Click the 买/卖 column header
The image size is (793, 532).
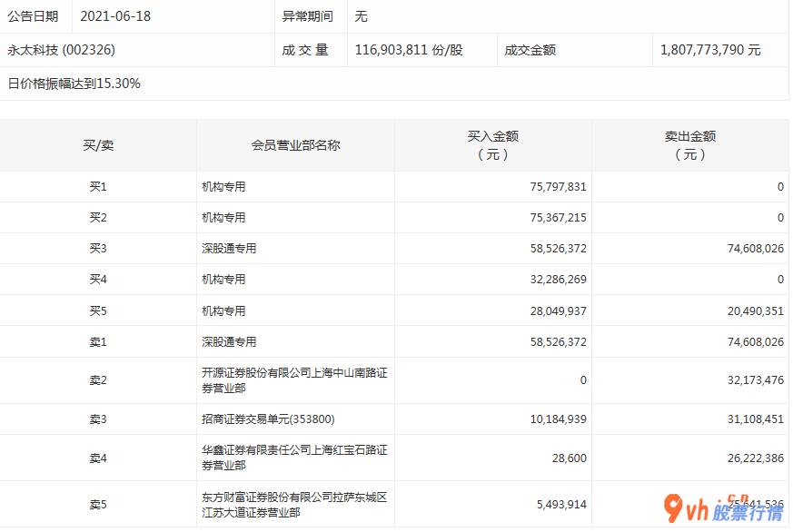[x=98, y=145]
